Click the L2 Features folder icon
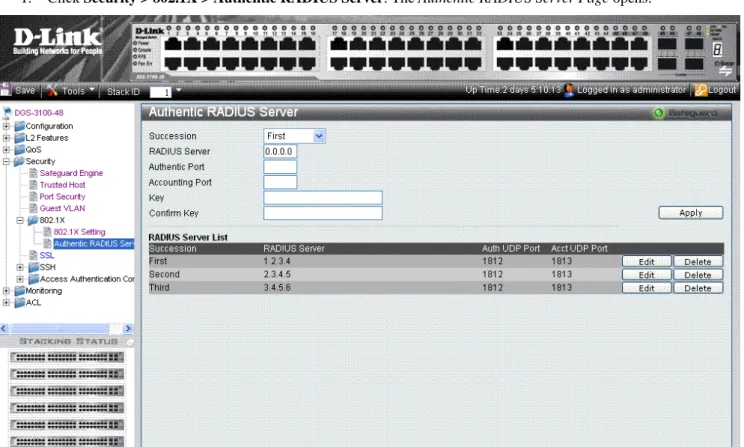 (x=19, y=138)
